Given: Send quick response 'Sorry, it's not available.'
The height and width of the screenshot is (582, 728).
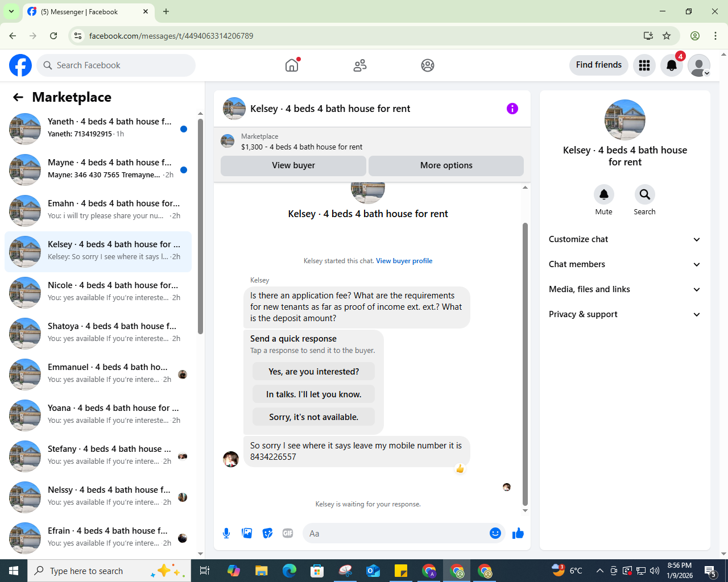Looking at the screenshot, I should 314,417.
